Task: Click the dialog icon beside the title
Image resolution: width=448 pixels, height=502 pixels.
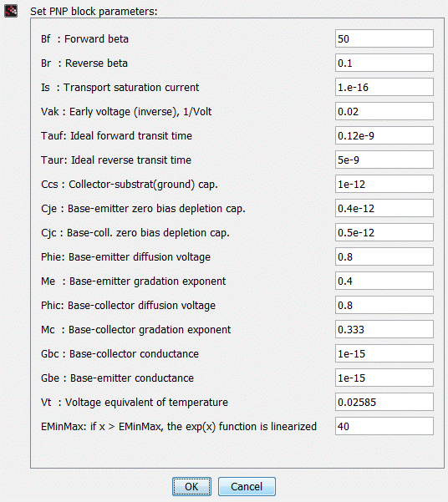Action: [11, 11]
